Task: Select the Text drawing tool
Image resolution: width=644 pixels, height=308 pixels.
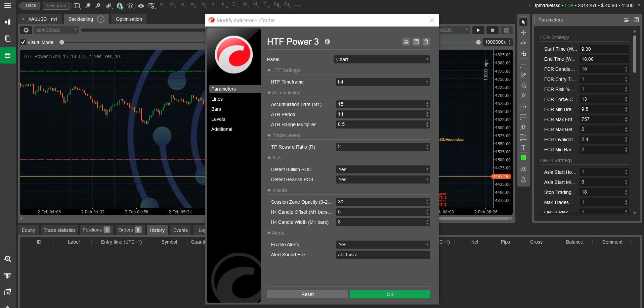Action: 523,148
